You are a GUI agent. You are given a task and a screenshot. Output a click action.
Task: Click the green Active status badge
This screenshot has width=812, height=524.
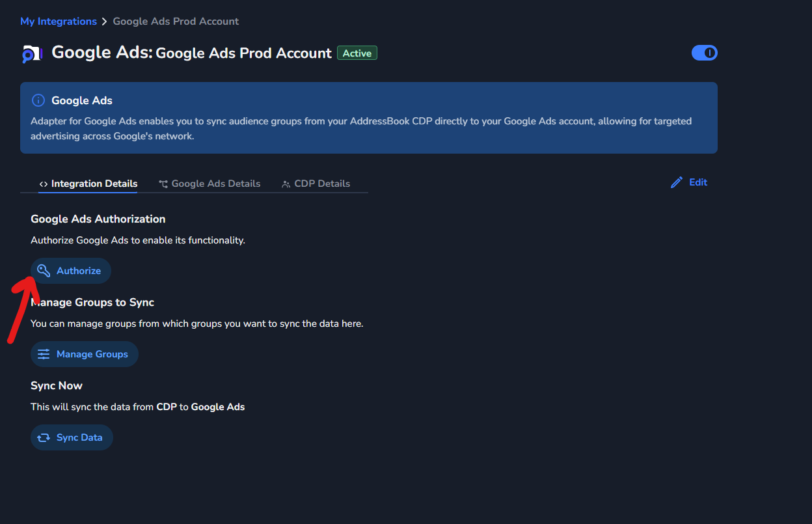click(357, 53)
